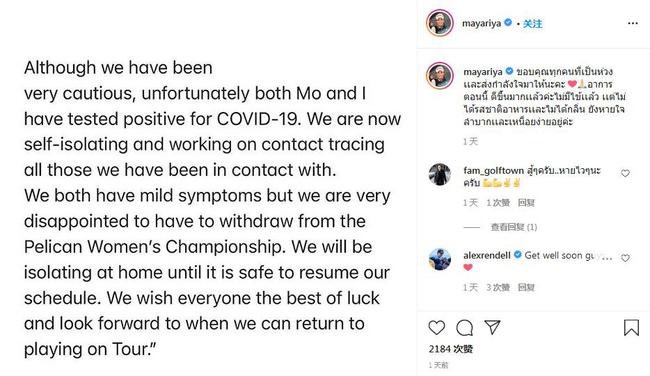
Task: Open more options three-dot menu
Action: [x=633, y=23]
